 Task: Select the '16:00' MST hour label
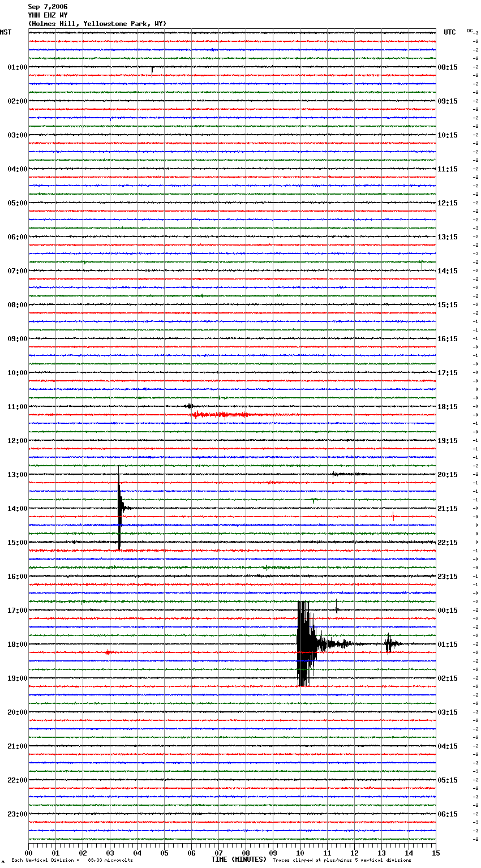click(18, 577)
